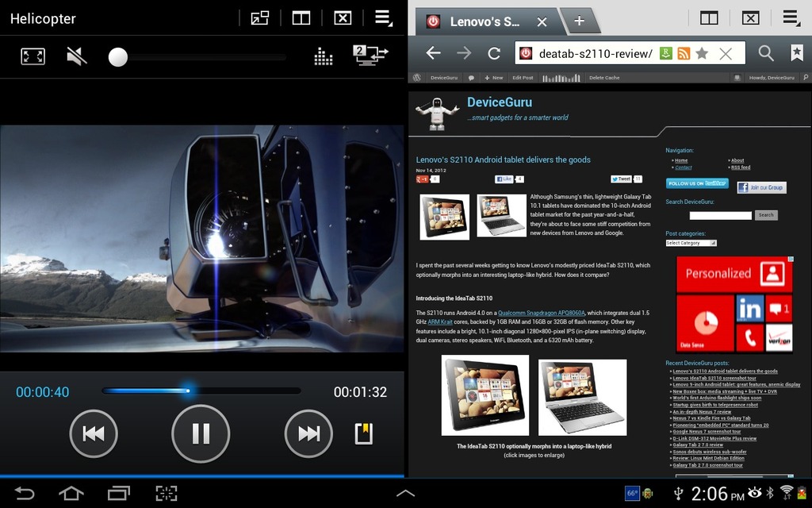Open the Lenovo's S2110 article headline
The image size is (812, 508).
503,160
